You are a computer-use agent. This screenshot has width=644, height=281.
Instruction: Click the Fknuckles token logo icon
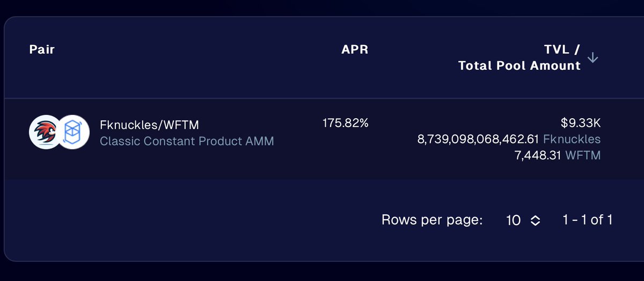(x=45, y=132)
